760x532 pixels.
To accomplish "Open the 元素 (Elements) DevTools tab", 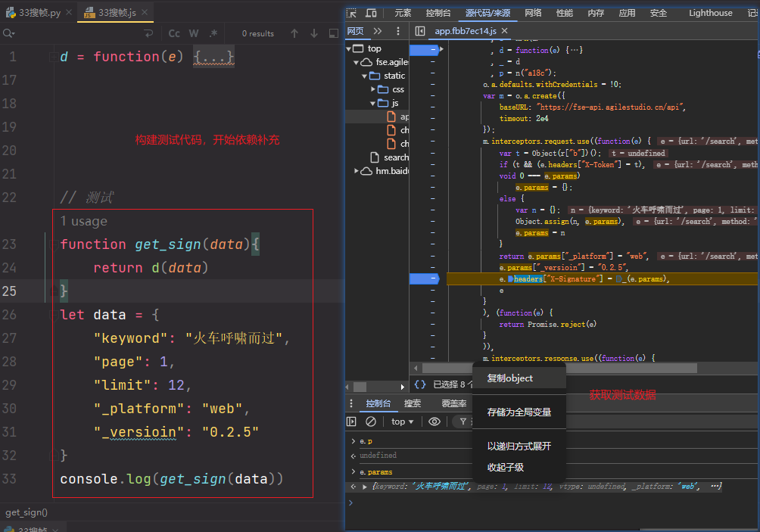I will 402,13.
